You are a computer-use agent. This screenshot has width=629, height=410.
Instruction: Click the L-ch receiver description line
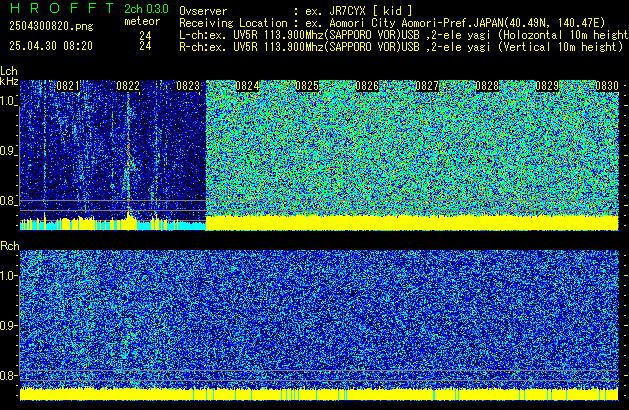tap(404, 35)
